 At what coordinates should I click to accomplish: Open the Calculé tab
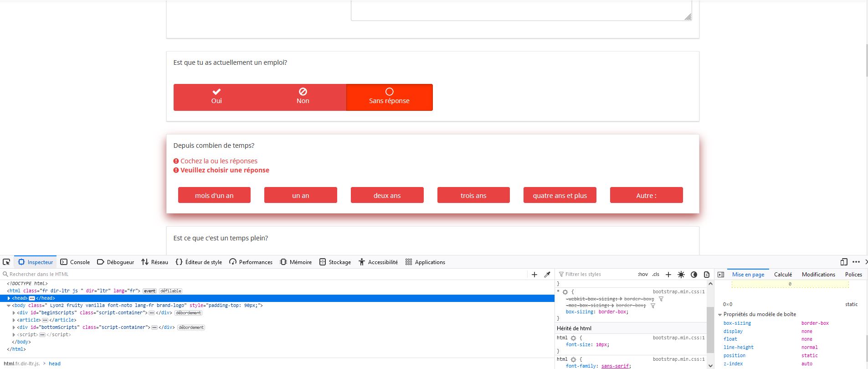click(x=783, y=274)
